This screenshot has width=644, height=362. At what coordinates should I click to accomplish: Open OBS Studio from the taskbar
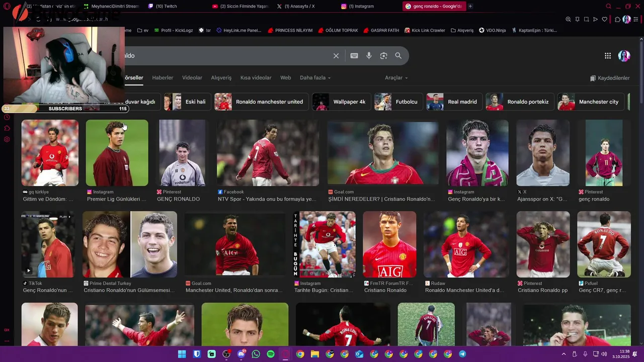pyautogui.click(x=226, y=354)
